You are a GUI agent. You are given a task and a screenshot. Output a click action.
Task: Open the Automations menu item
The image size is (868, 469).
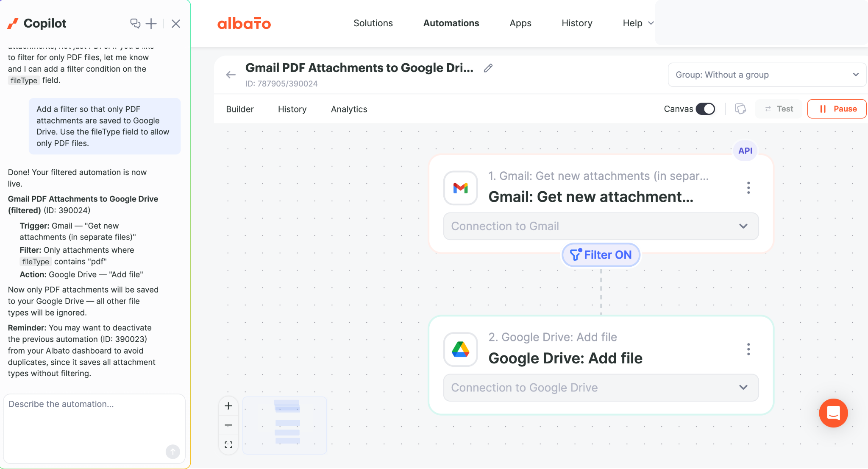(451, 23)
